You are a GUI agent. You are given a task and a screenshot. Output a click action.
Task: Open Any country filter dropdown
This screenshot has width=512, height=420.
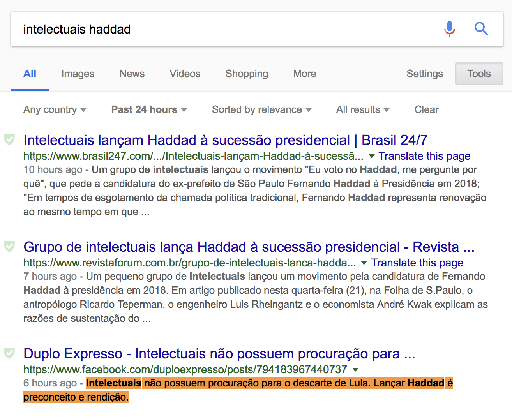(55, 110)
